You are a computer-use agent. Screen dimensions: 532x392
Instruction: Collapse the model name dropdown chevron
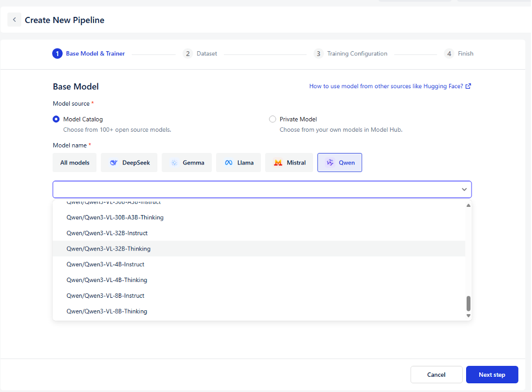pyautogui.click(x=464, y=189)
